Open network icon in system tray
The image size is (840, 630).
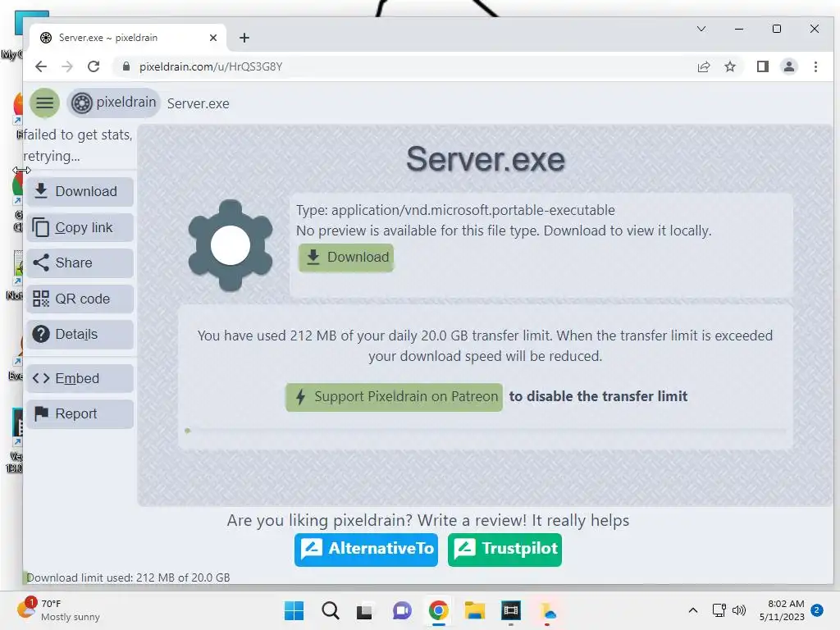[719, 610]
